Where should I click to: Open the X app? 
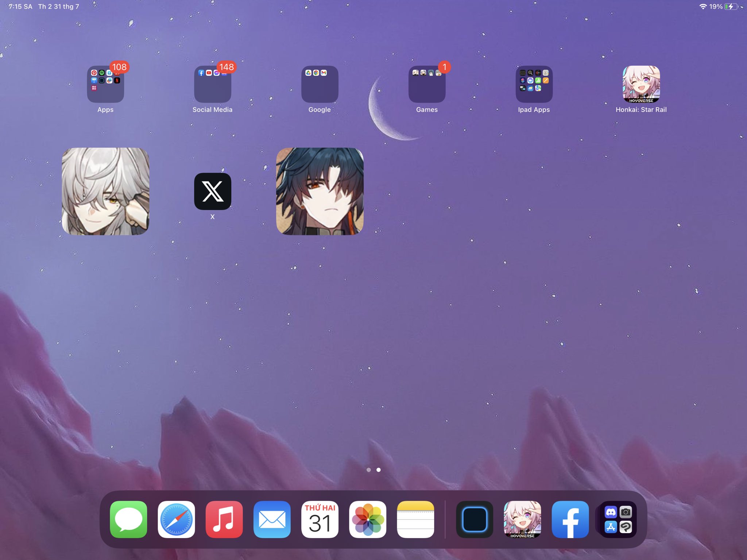[212, 191]
